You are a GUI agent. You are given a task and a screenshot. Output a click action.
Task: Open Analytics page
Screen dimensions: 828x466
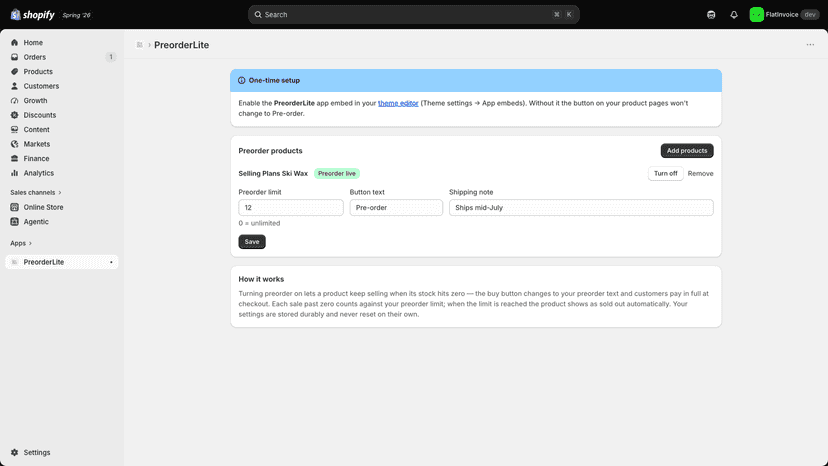click(39, 173)
